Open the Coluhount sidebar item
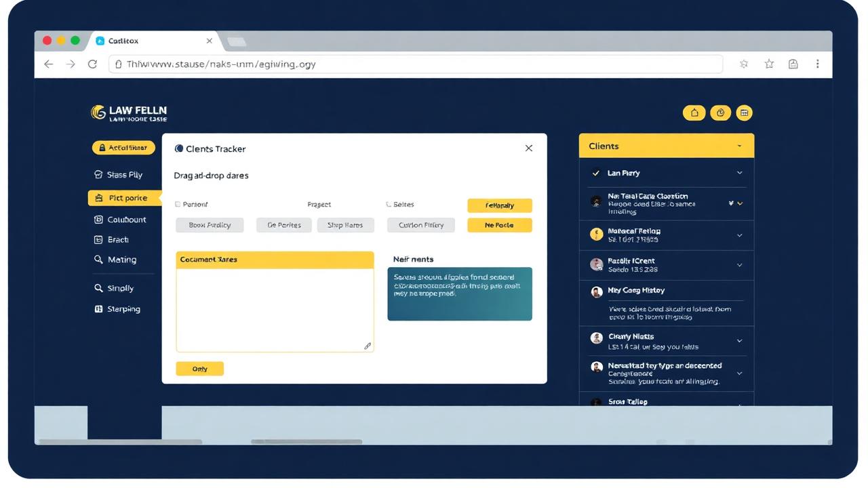Image resolution: width=868 pixels, height=488 pixels. (x=120, y=220)
